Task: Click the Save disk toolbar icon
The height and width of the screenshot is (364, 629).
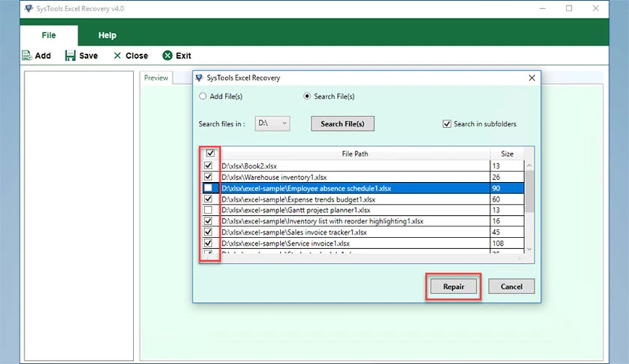Action: (70, 56)
